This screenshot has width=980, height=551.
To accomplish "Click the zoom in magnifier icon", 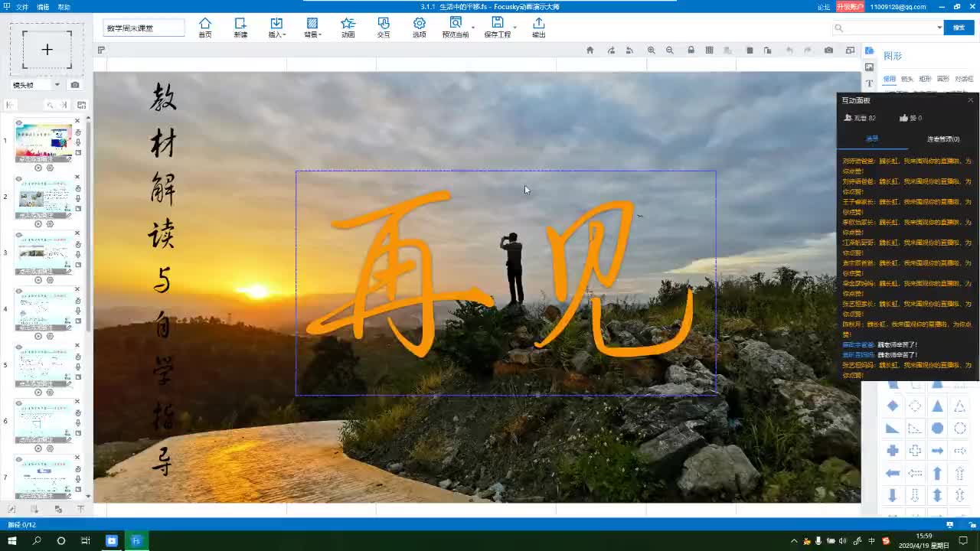I will (651, 51).
